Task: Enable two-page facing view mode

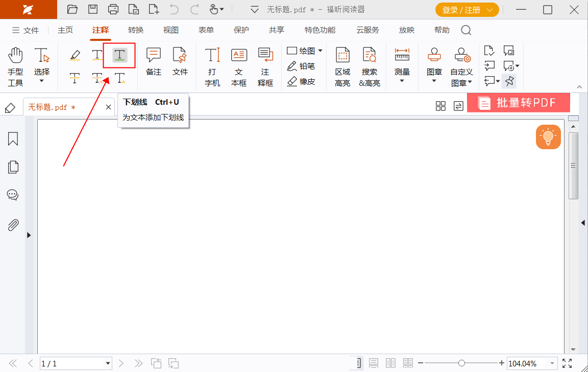Action: 390,363
